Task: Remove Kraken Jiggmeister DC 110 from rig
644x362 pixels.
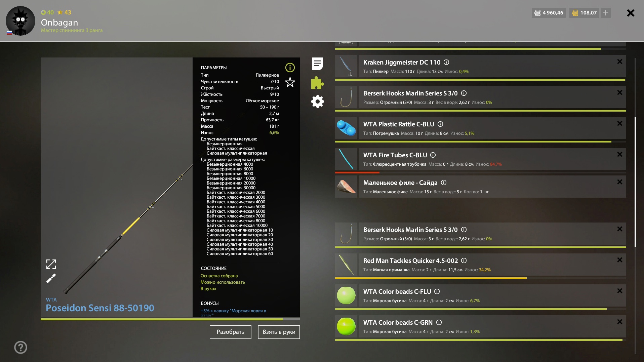Action: (x=619, y=62)
